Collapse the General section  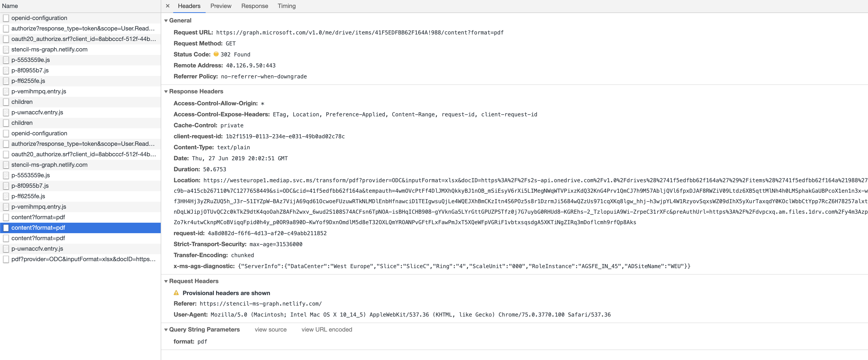[x=165, y=20]
